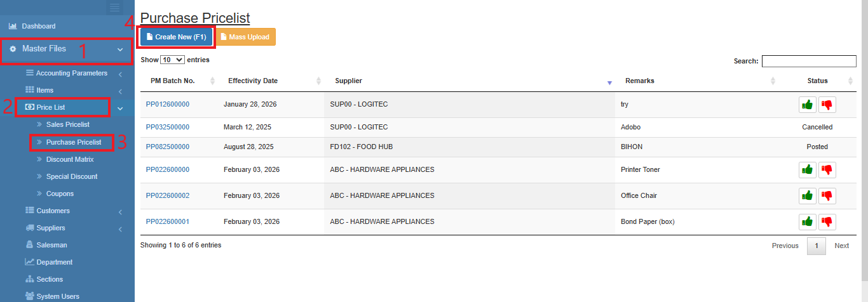This screenshot has height=302, width=868.
Task: Click green thumbs-up for PP012600000
Action: pos(808,105)
